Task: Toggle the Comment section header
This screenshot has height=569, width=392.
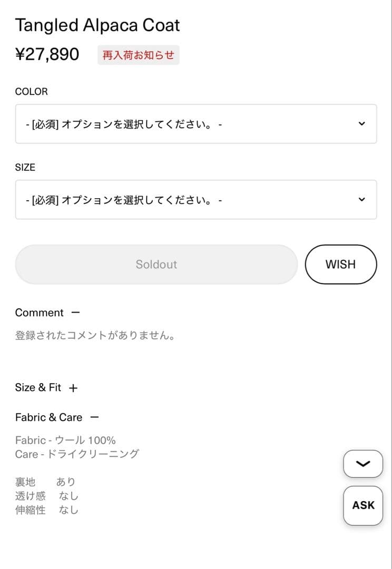Action: pos(40,312)
